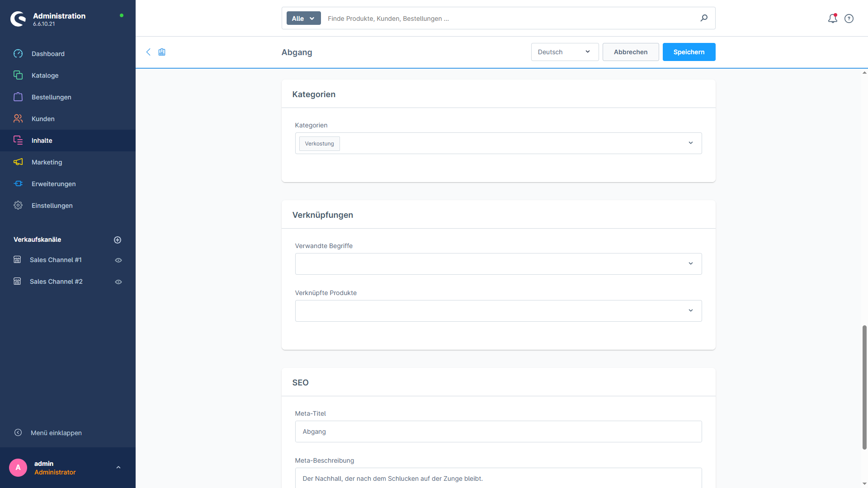Open the Kataloge icon in sidebar
Viewport: 868px width, 488px height.
(x=18, y=75)
